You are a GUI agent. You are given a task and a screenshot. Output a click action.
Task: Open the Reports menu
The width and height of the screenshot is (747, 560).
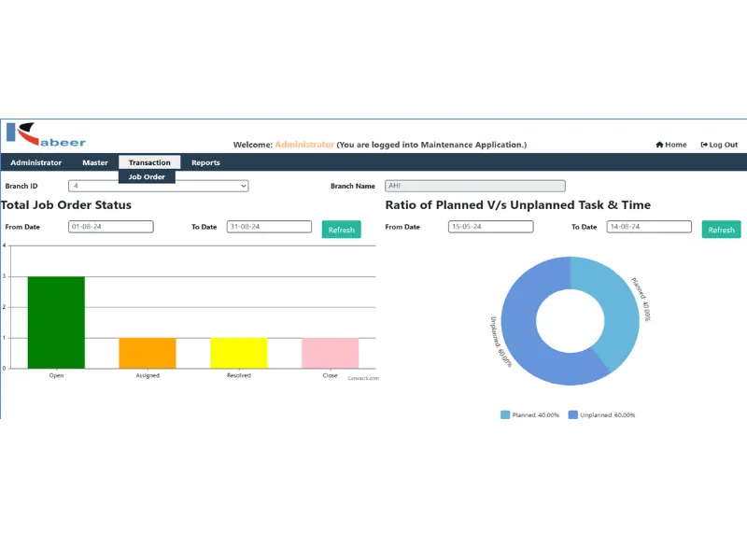tap(204, 161)
